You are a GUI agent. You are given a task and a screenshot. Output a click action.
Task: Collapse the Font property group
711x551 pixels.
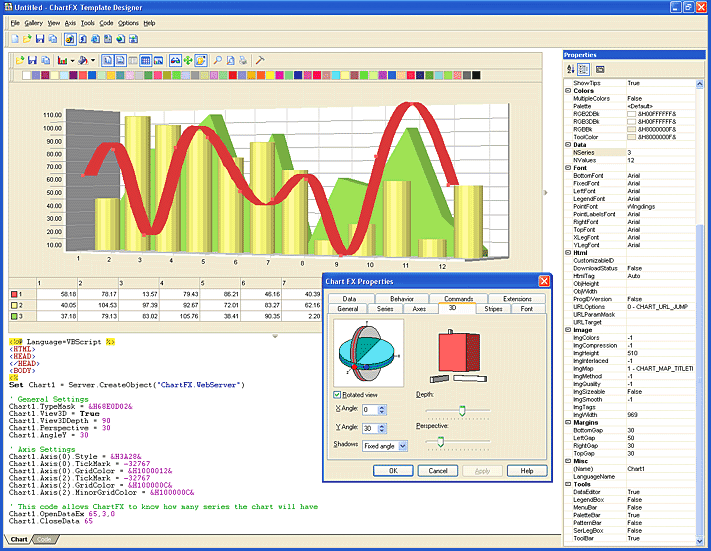click(x=568, y=168)
